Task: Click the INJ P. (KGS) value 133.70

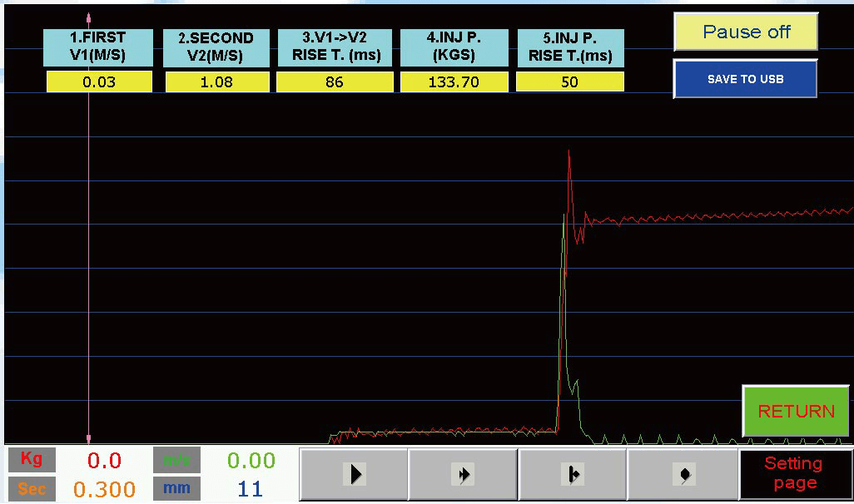Action: 453,82
